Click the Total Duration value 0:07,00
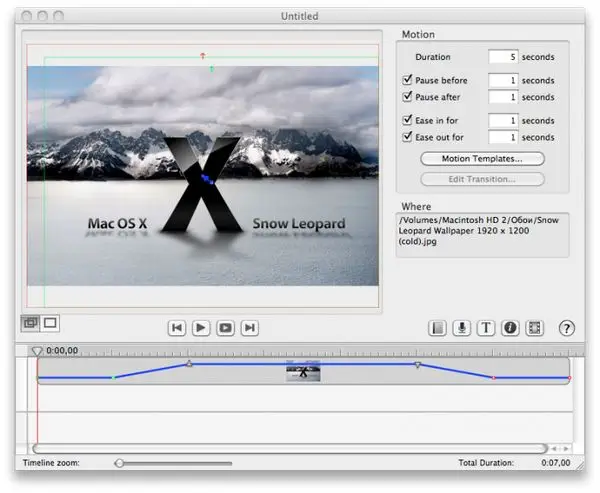This screenshot has height=493, width=600. coord(556,463)
